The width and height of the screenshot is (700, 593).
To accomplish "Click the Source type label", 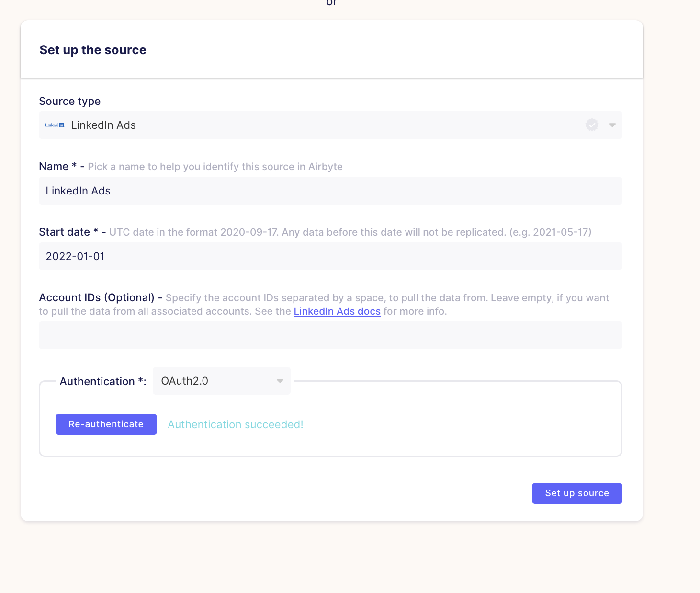I will (x=69, y=101).
